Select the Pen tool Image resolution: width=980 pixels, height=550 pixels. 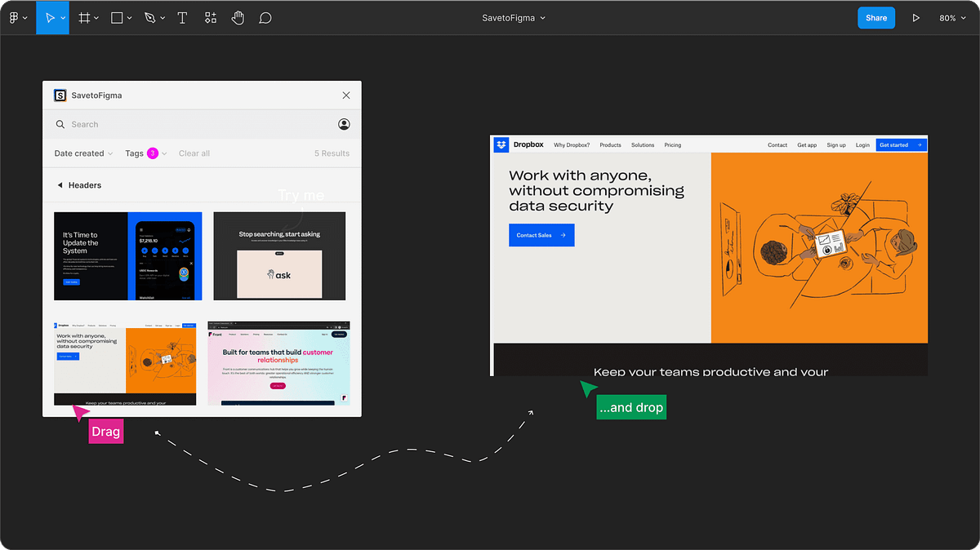point(151,17)
